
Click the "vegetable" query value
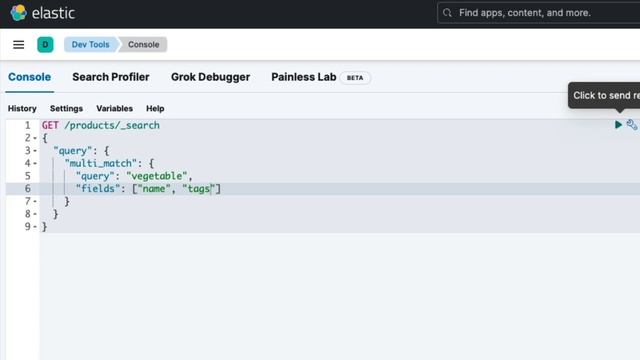coord(156,176)
